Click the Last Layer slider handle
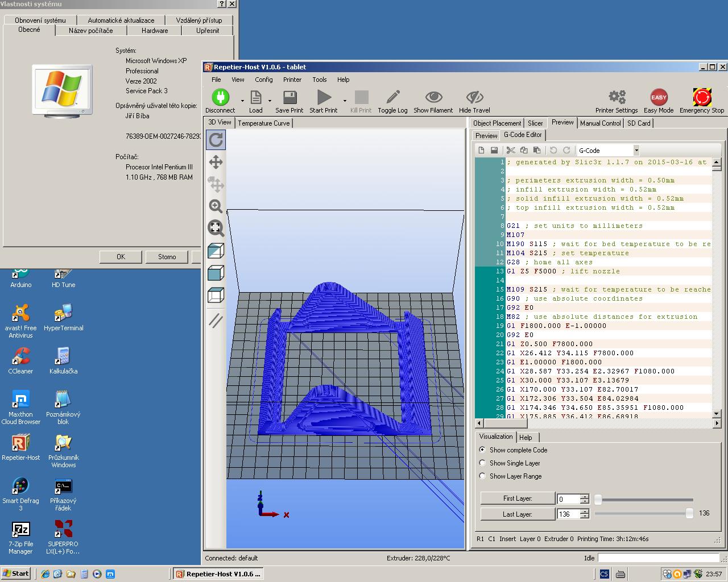The height and width of the screenshot is (582, 728). coord(689,514)
